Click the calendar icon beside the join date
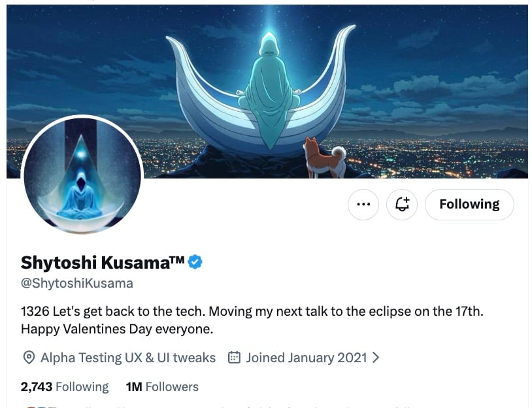This screenshot has width=532, height=408. (x=234, y=358)
